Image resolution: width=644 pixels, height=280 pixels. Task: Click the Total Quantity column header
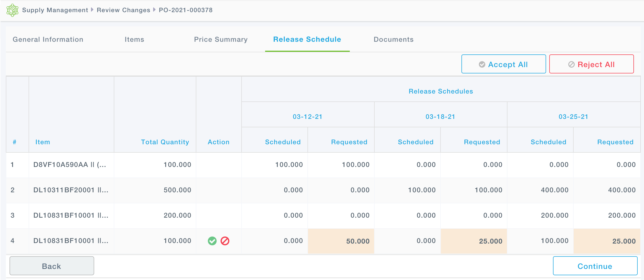[165, 142]
